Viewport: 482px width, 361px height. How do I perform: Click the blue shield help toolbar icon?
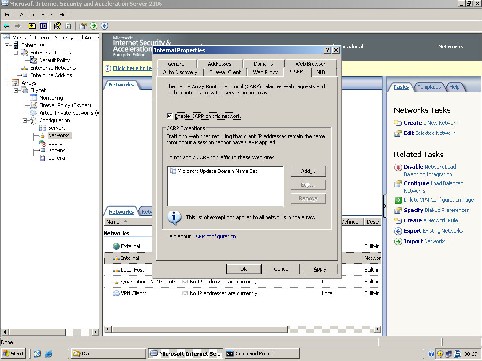click(x=105, y=26)
